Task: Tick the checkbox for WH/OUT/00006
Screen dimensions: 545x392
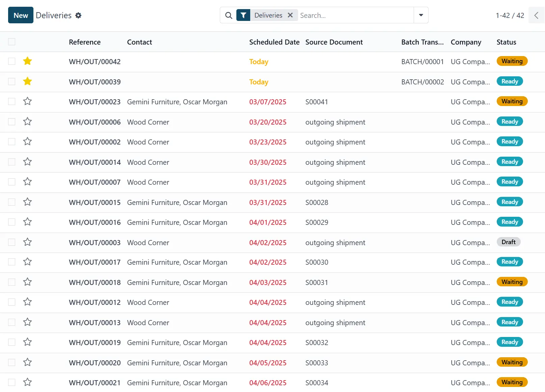Action: [x=12, y=122]
